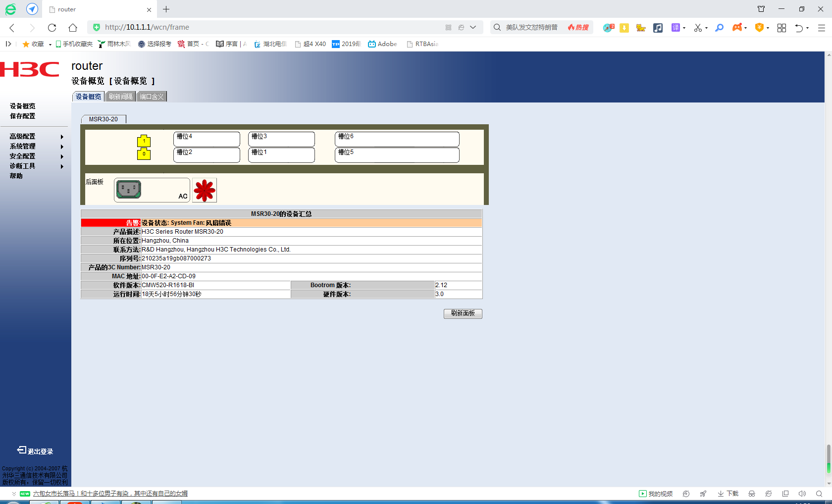Click the rocket accelerator icon in status bar
This screenshot has width=832, height=504.
(703, 494)
